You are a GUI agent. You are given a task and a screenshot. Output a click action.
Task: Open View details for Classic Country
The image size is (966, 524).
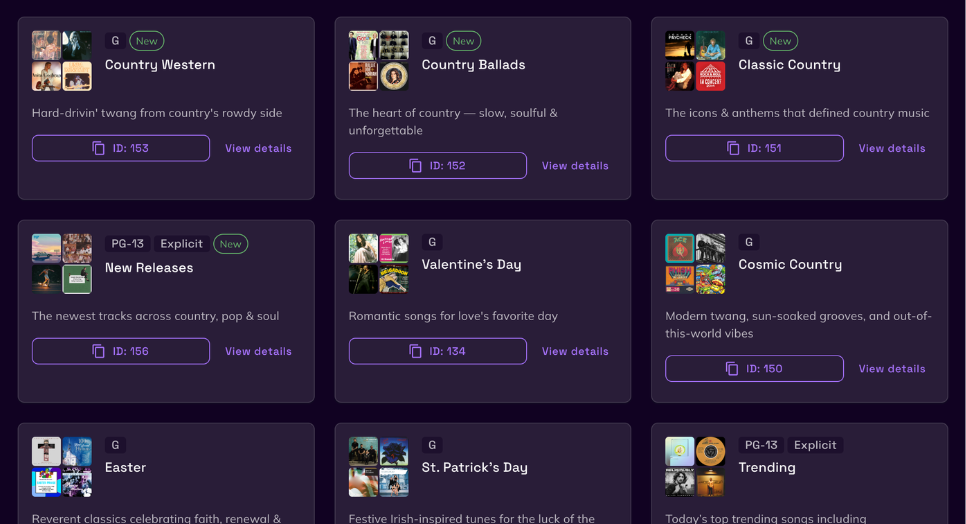891,148
